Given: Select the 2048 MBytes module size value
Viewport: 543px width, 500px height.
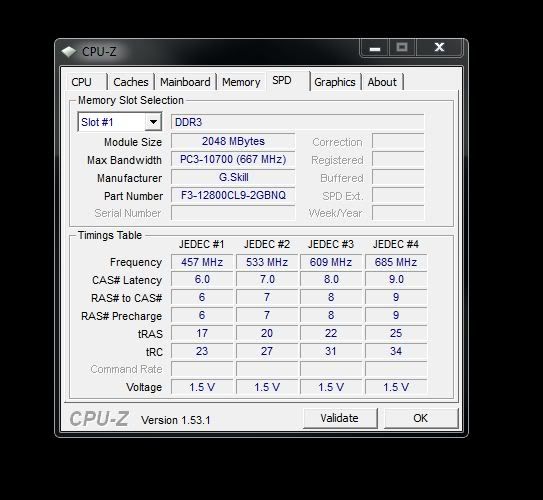Looking at the screenshot, I should [x=233, y=141].
